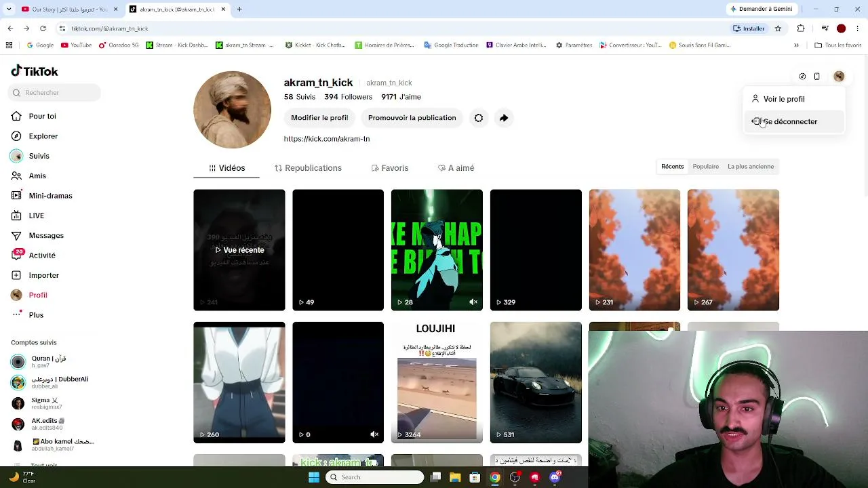Click the LIVE icon
Screen dimensions: 868x488
coord(16,216)
